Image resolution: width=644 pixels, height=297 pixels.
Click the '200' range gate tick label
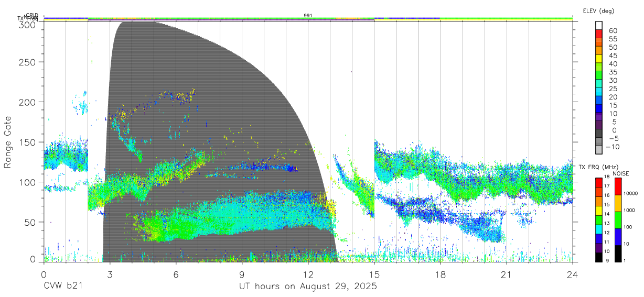point(28,102)
